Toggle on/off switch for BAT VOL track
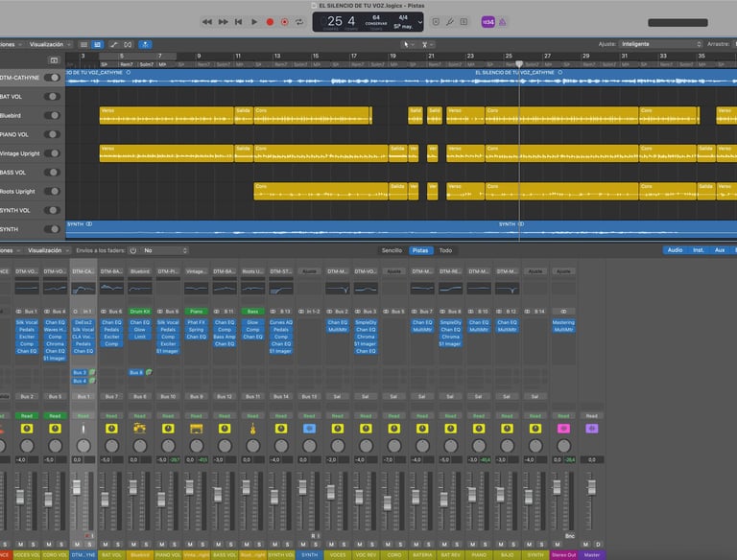This screenshot has width=737, height=560. click(x=51, y=96)
